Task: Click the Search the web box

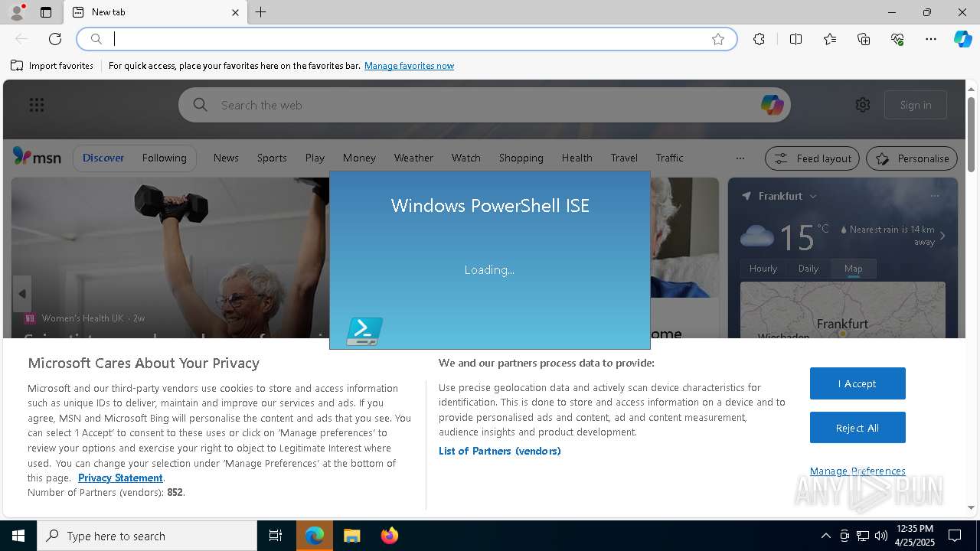Action: [484, 105]
